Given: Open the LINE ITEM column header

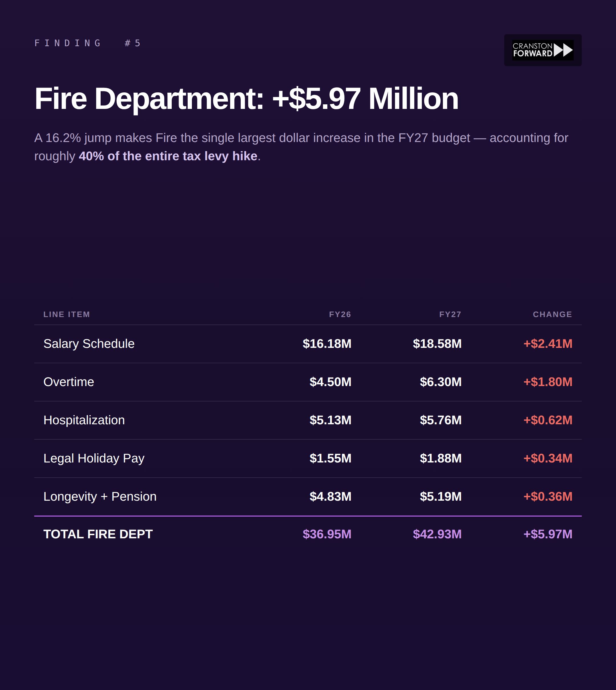Looking at the screenshot, I should coord(66,314).
